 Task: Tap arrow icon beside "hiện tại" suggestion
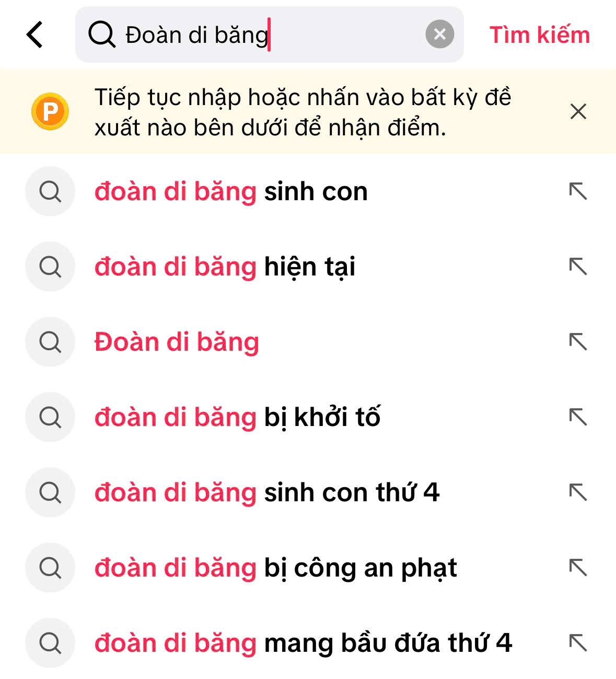click(x=578, y=267)
